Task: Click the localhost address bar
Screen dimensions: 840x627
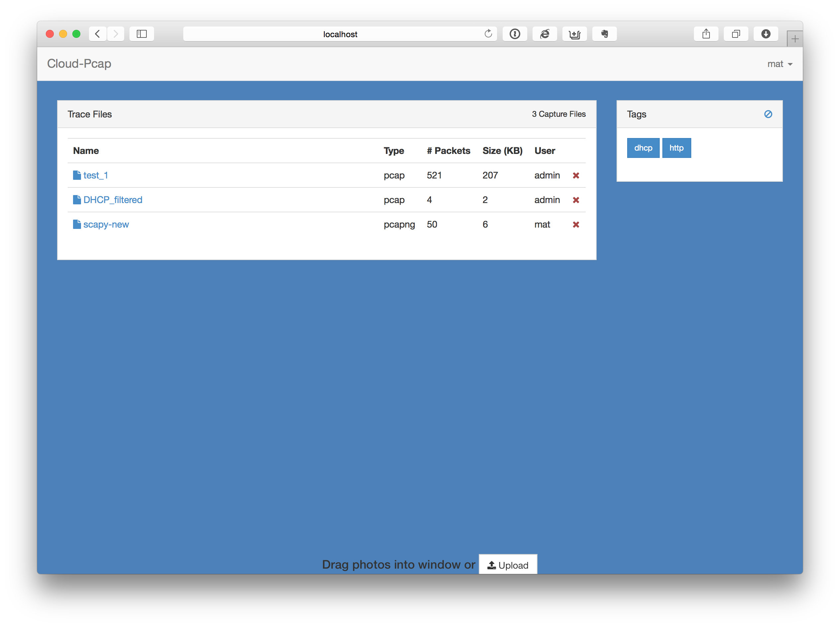Action: (x=340, y=34)
